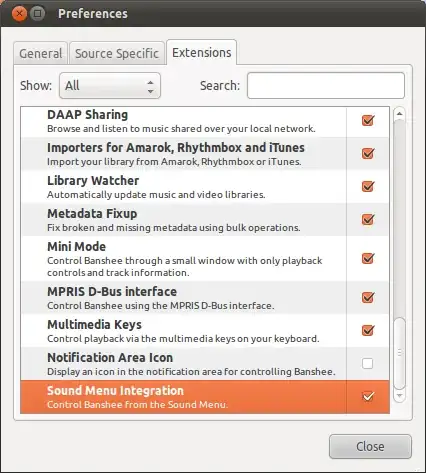Disable the Metadata Fixup extension
The width and height of the screenshot is (426, 473).
[x=368, y=219]
